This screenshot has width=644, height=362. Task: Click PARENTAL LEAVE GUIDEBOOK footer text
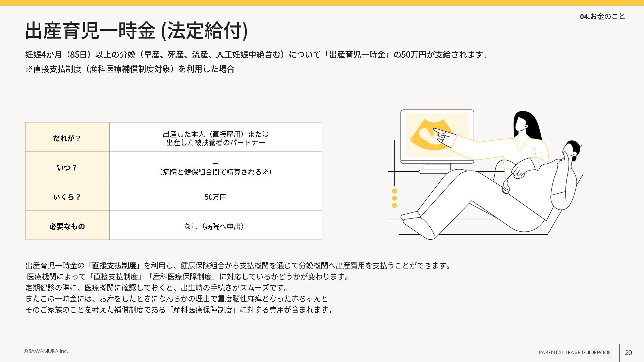tap(574, 353)
